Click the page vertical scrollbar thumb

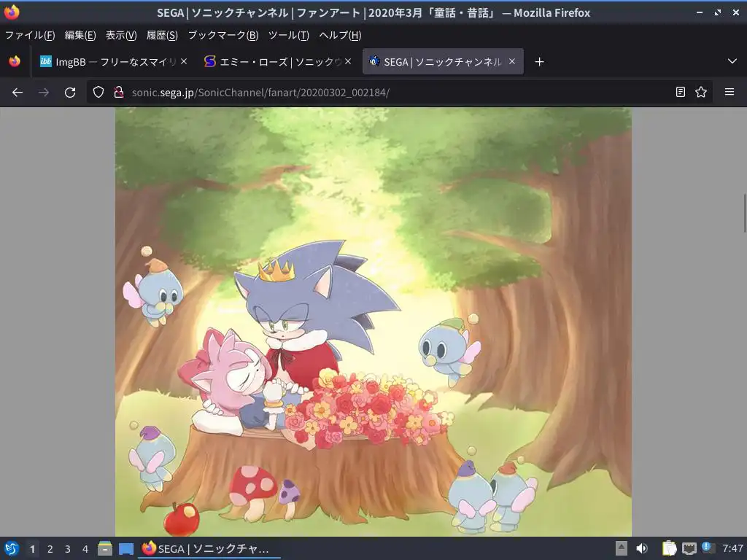pos(744,213)
